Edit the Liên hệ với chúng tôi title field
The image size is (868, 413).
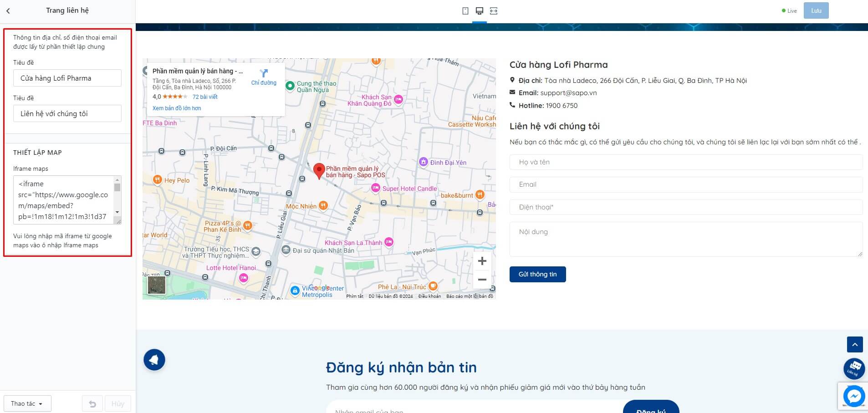(x=67, y=113)
